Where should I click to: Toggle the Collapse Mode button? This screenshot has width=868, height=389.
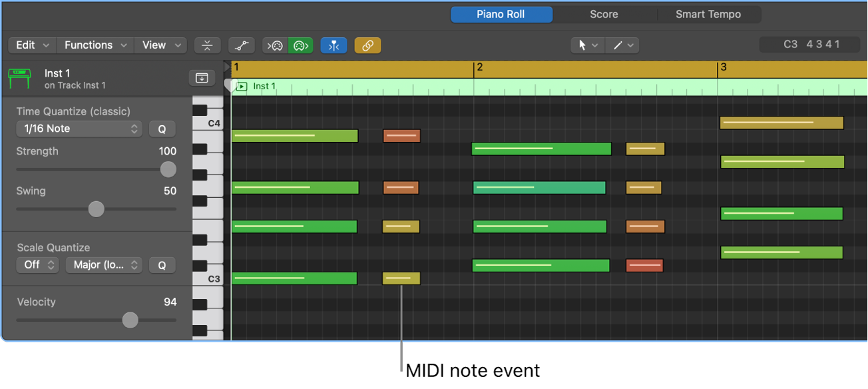pyautogui.click(x=208, y=45)
